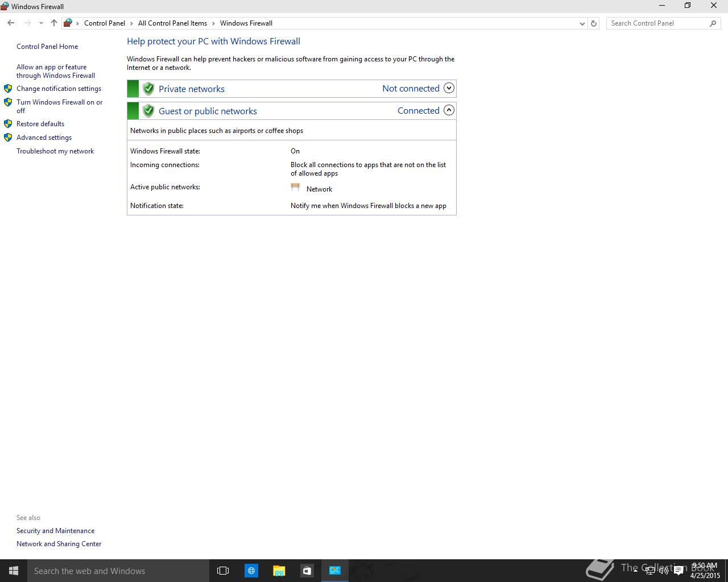Open Allow an app or feature link
728x582 pixels.
(x=55, y=71)
